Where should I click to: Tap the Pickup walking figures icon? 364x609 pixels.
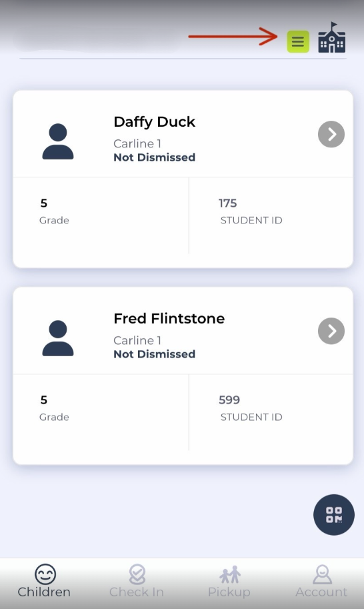pos(230,575)
